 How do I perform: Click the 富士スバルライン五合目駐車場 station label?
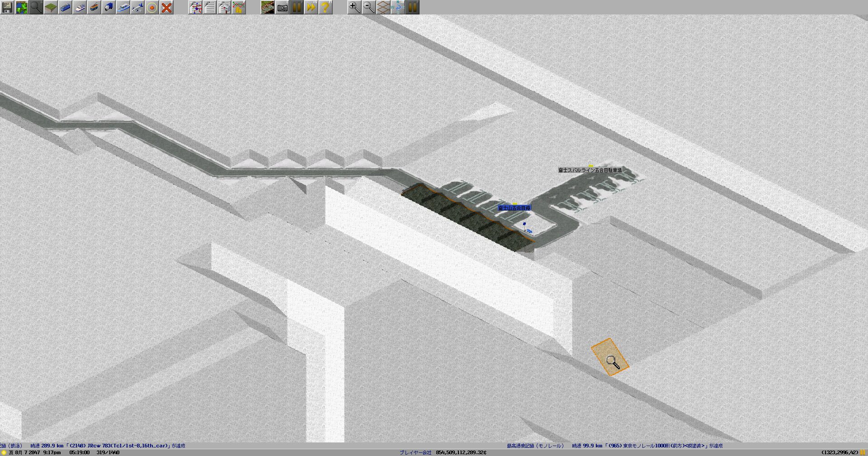(590, 170)
